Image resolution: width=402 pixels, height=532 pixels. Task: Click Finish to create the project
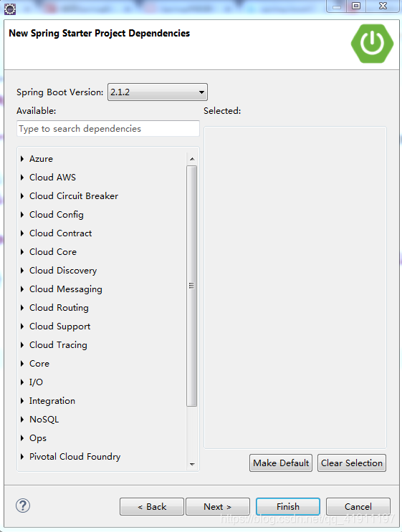pos(288,506)
